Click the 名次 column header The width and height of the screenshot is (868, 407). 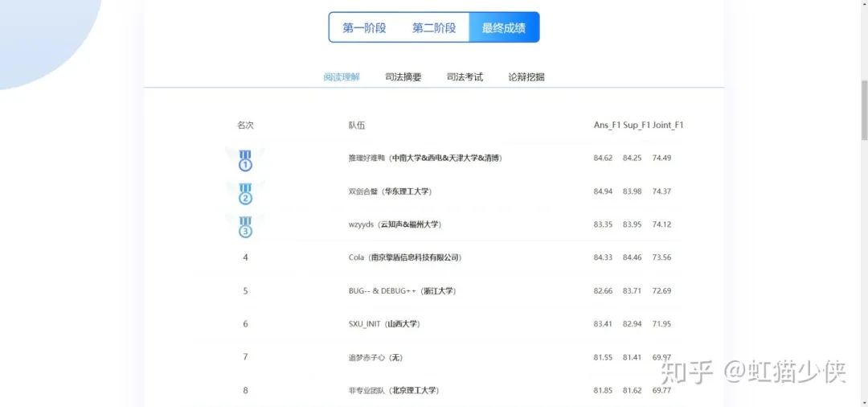[x=245, y=125]
